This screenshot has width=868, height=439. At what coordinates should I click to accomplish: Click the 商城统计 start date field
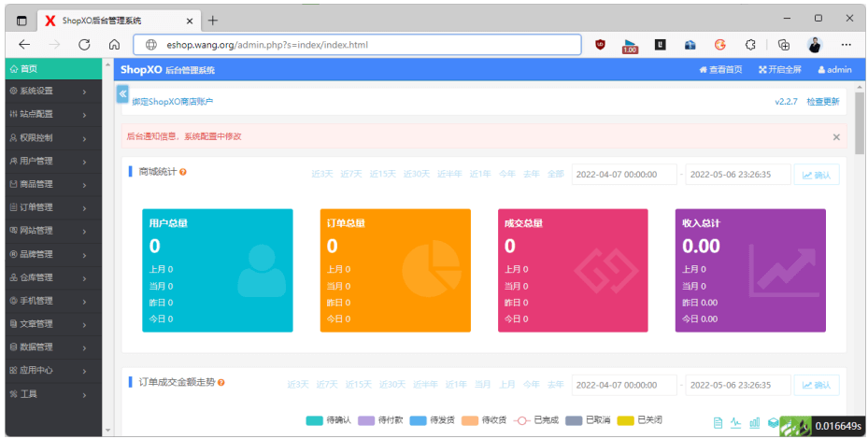pyautogui.click(x=624, y=175)
